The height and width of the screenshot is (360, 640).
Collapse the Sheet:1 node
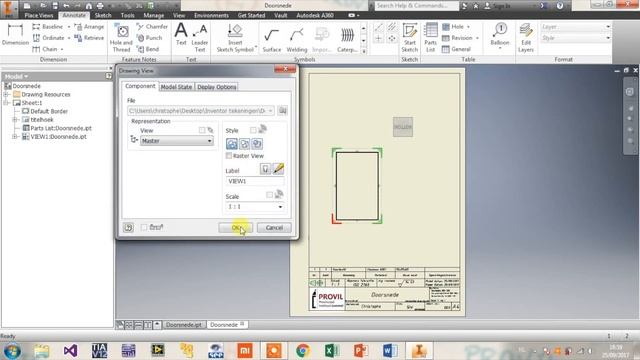coord(6,103)
